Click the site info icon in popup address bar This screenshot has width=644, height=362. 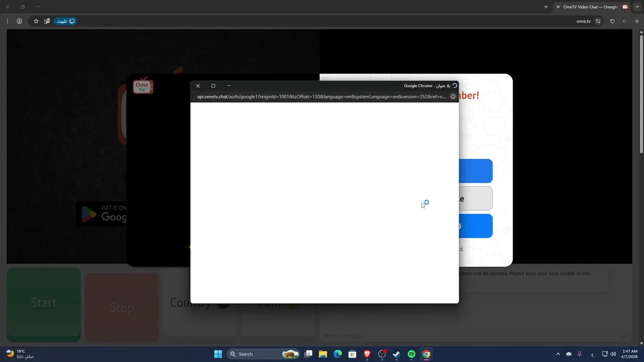click(453, 97)
